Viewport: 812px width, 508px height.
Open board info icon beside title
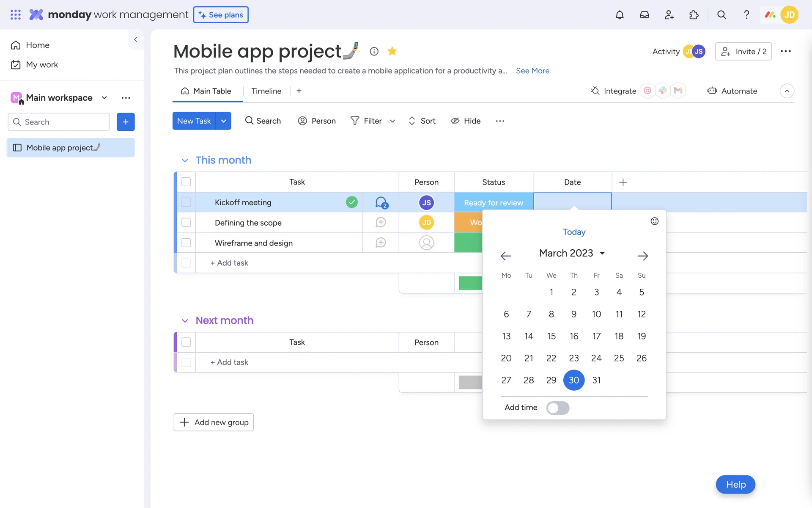tap(374, 51)
